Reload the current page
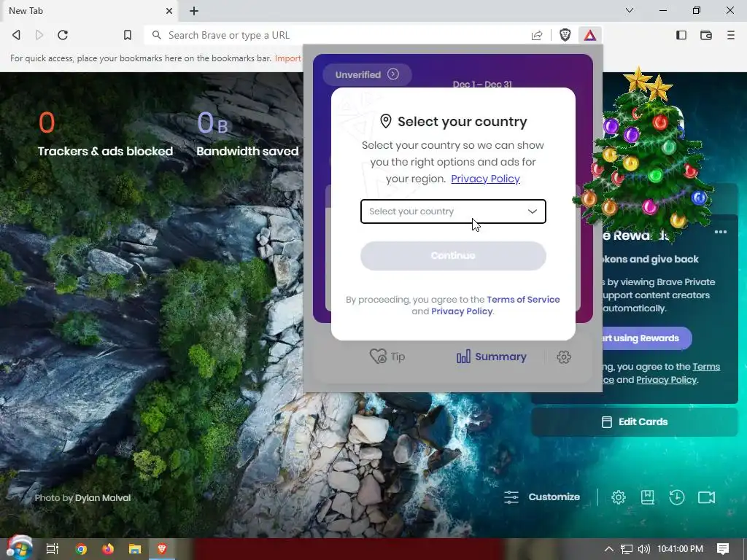747x560 pixels. click(x=63, y=35)
